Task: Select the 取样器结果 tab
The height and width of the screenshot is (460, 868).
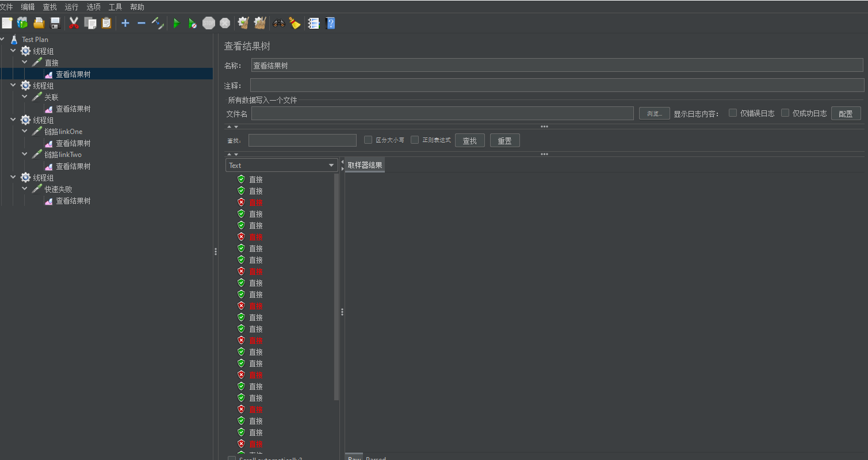Action: (x=365, y=166)
